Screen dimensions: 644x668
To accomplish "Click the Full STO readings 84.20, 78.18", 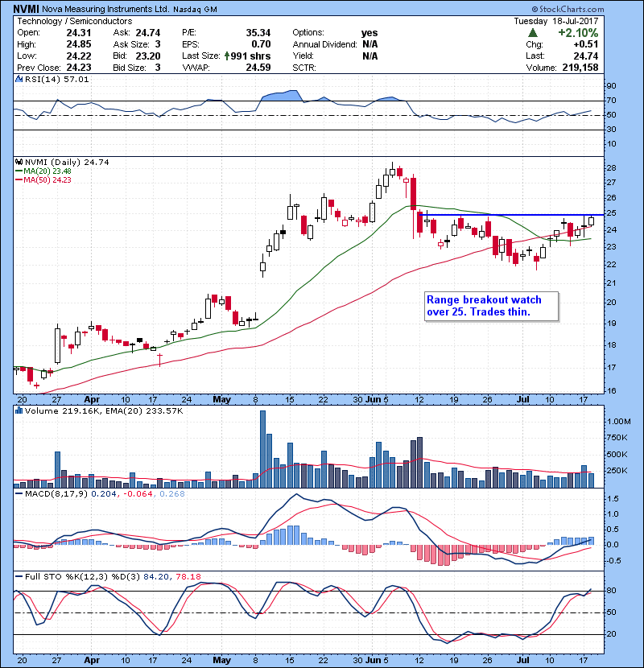I will [171, 577].
